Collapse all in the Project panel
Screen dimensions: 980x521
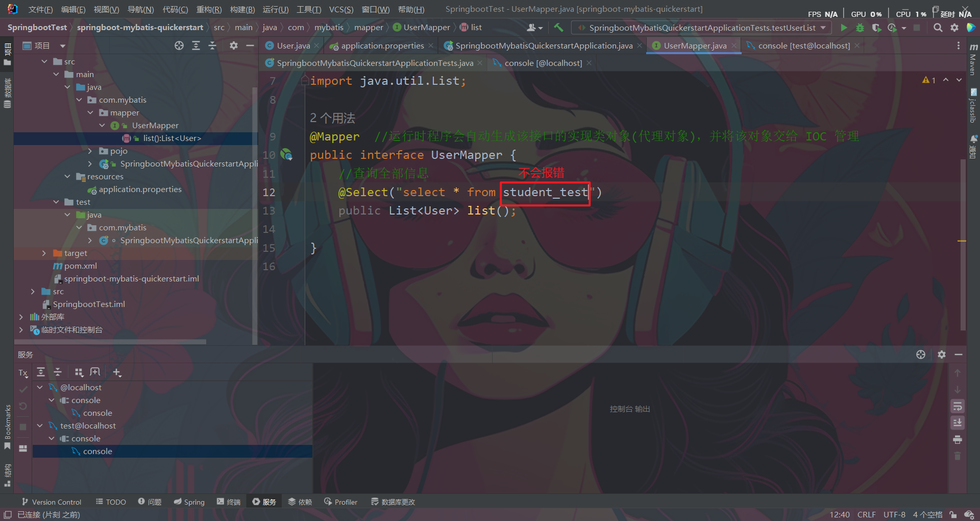(212, 45)
